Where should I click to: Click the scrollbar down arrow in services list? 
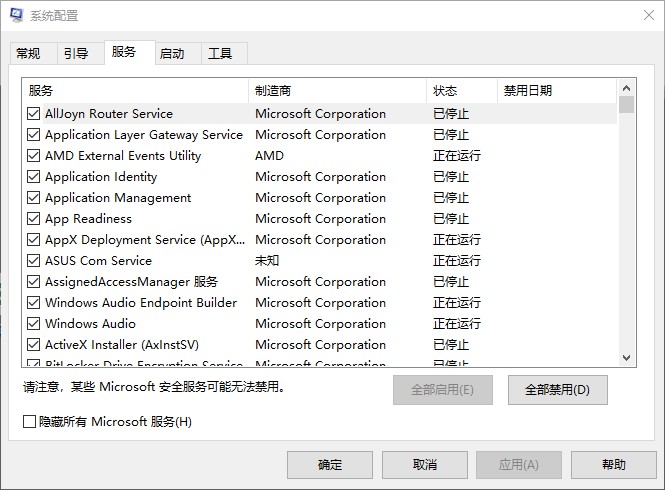click(627, 358)
